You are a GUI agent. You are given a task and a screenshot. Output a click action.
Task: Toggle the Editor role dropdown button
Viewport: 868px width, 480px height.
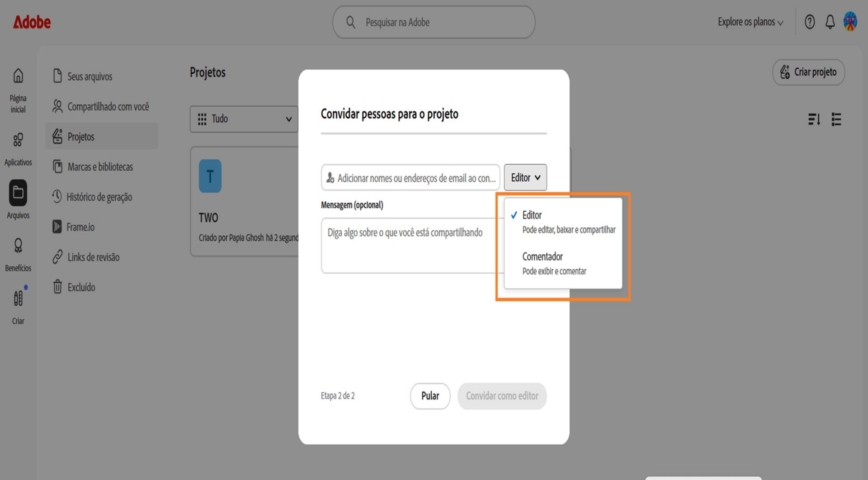pyautogui.click(x=525, y=177)
